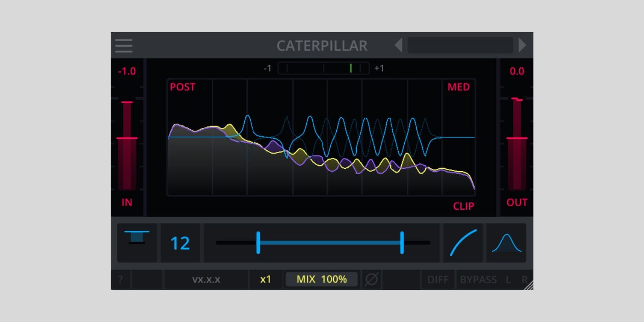The height and width of the screenshot is (322, 644).
Task: Click the next preset arrow
Action: point(522,45)
